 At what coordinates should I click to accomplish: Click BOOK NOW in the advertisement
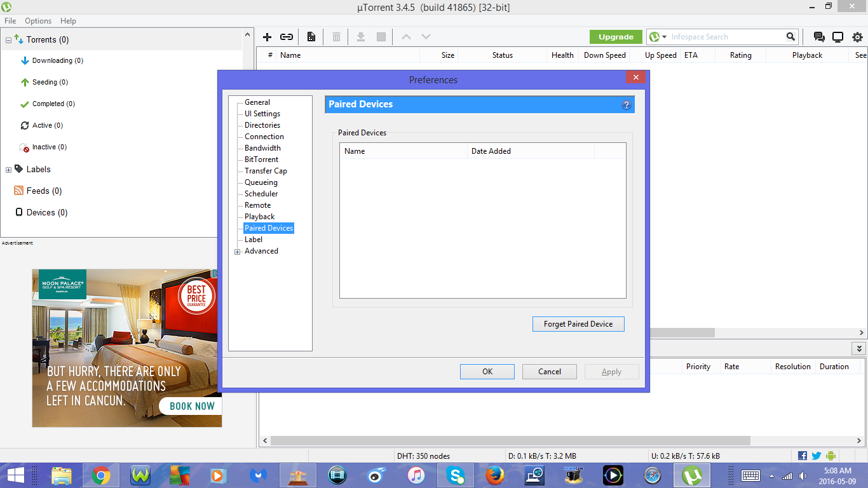point(192,406)
